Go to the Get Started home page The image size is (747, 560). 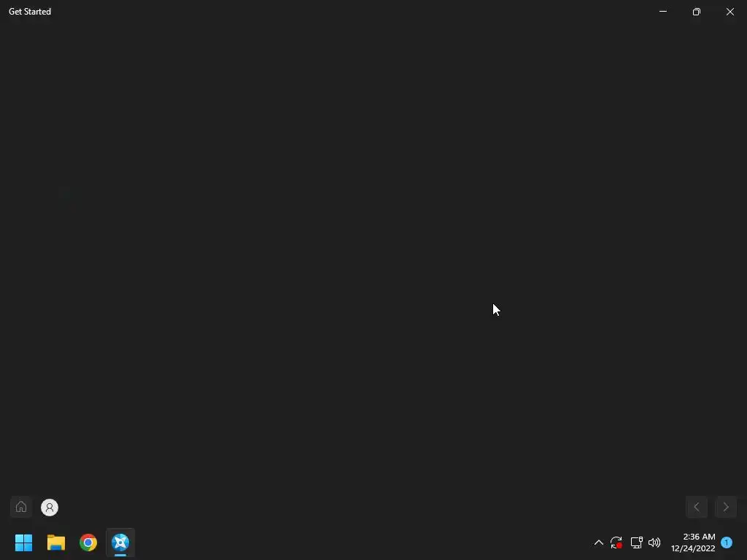(21, 507)
